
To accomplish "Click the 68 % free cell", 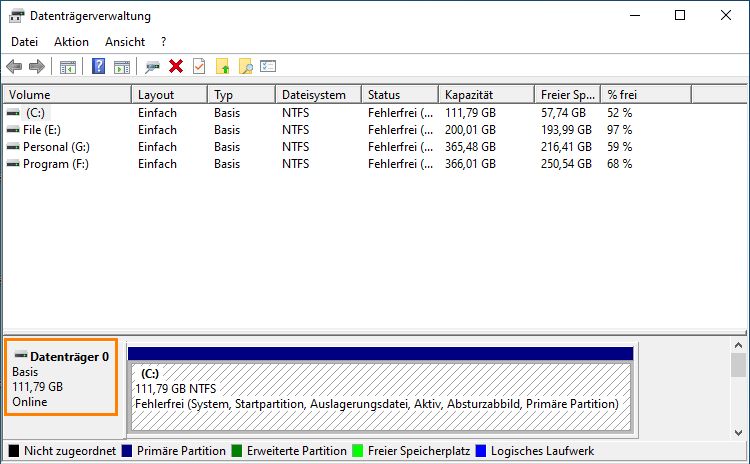I will [x=619, y=164].
